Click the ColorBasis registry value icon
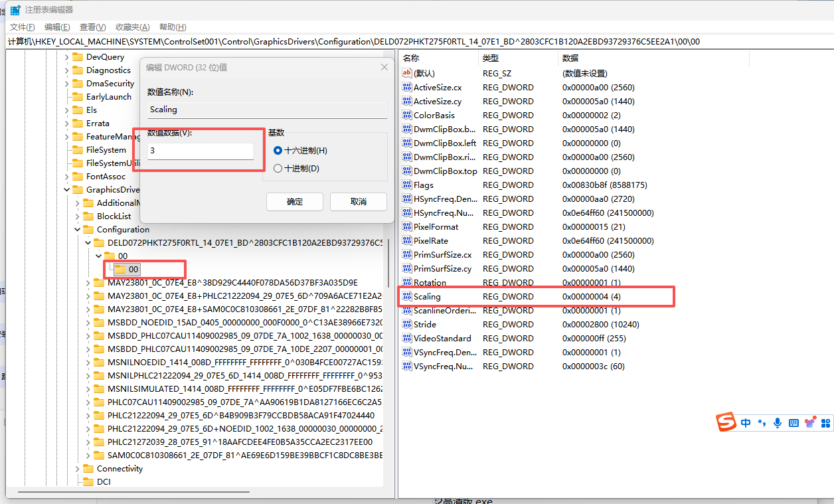 coord(407,116)
